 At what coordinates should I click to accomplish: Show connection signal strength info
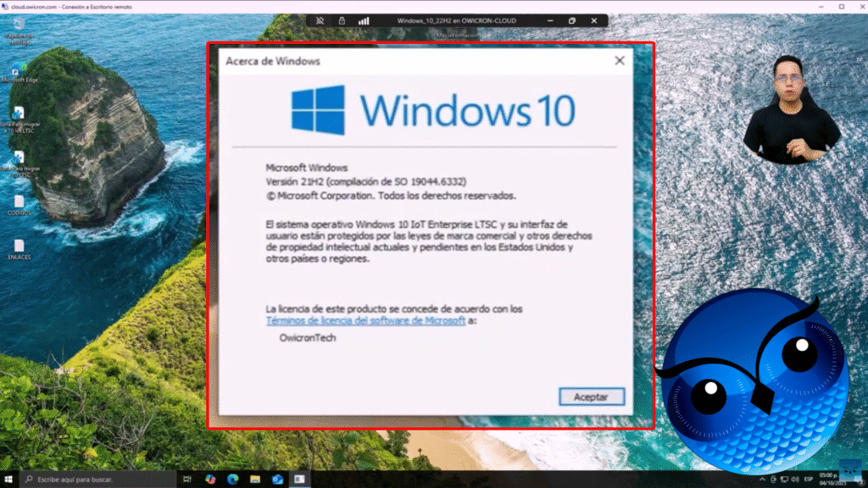point(364,20)
